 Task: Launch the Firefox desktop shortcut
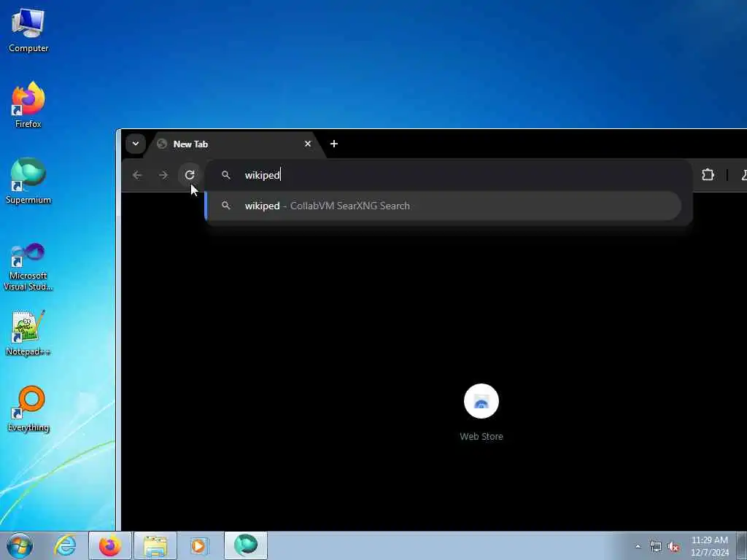coord(28,105)
